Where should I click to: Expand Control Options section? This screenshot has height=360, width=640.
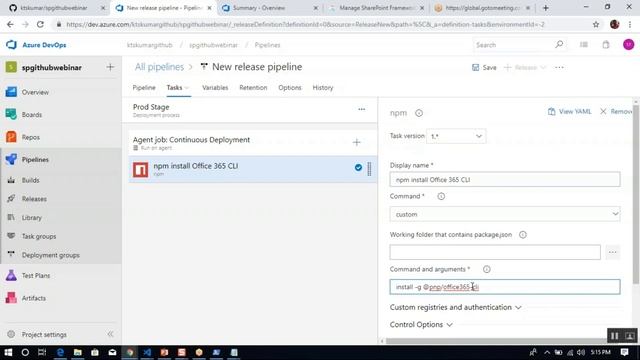(x=421, y=324)
